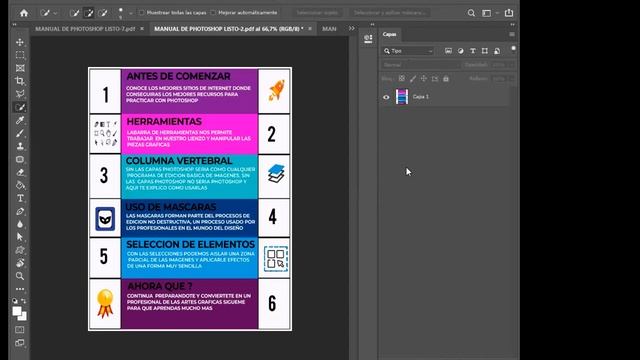Select the Brush tool

coord(20,133)
